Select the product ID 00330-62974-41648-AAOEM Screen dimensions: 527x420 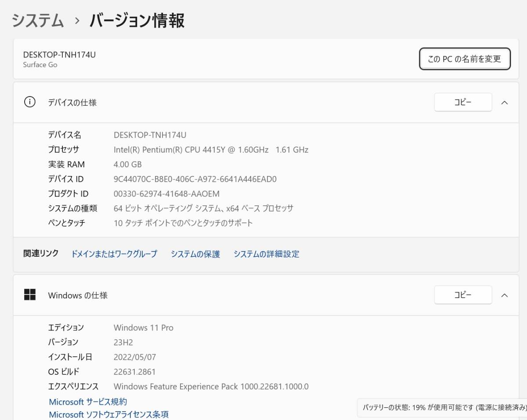(x=166, y=194)
